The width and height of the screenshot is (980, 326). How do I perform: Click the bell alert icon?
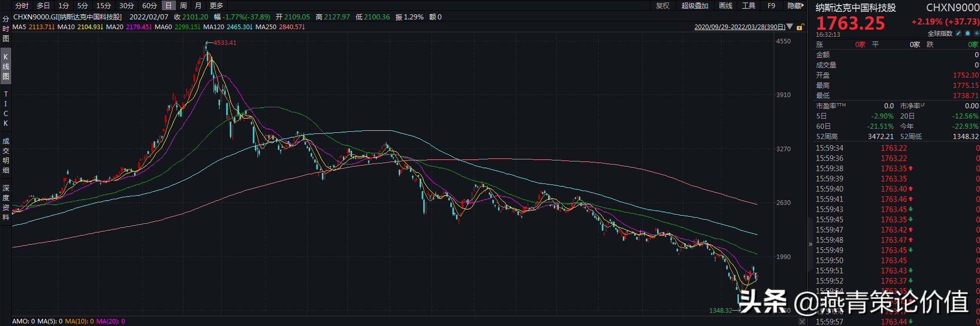pos(968,33)
